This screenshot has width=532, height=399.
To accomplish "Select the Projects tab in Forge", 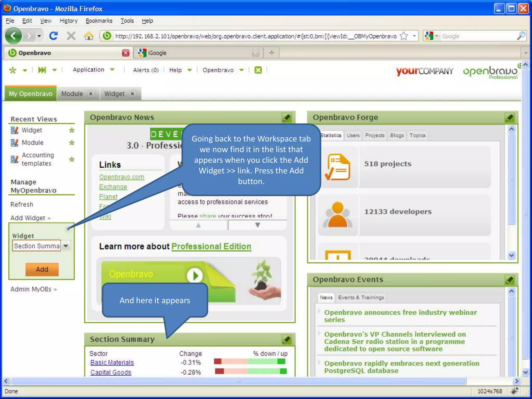I will [x=375, y=136].
